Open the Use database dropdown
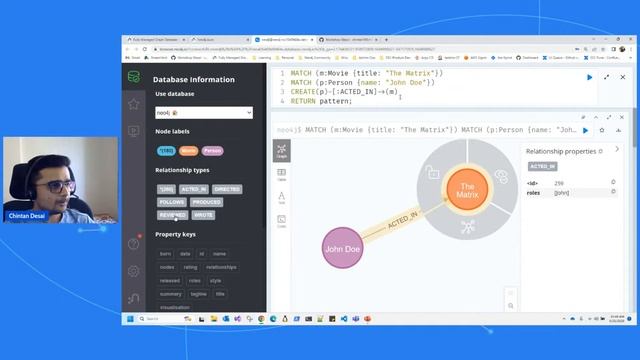Viewport: 640px width, 360px height. pos(204,113)
